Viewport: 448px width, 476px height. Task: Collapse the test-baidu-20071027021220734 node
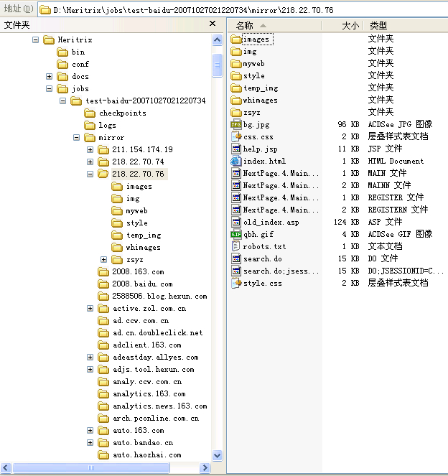[x=63, y=101]
